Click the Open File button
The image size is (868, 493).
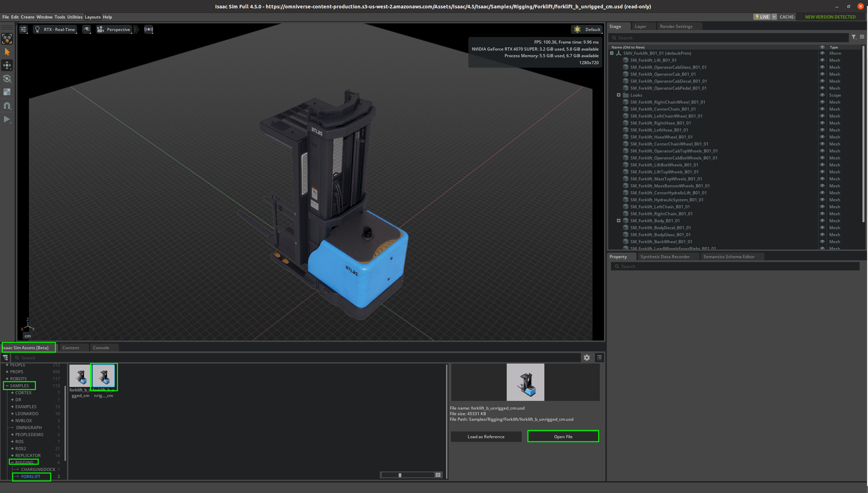pos(563,436)
